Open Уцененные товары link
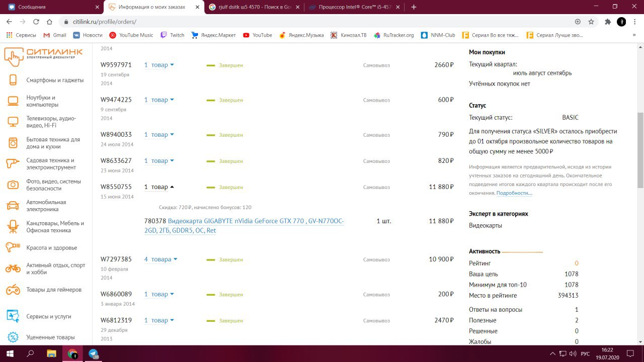This screenshot has height=362, width=644. [50, 337]
